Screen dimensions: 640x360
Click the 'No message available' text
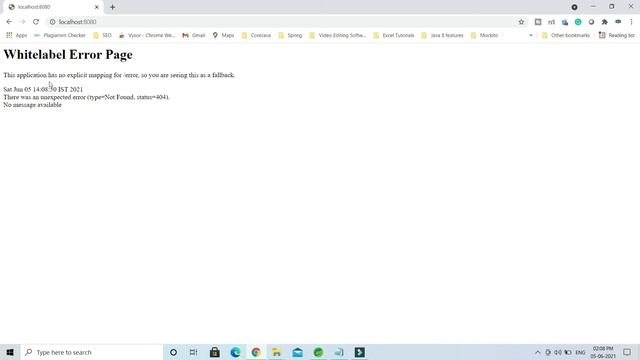(x=32, y=105)
